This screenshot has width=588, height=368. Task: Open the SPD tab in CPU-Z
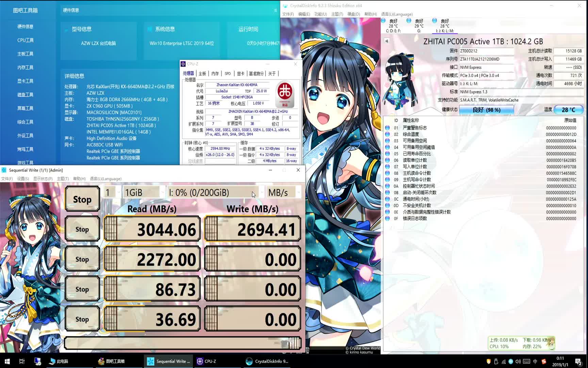(x=228, y=74)
